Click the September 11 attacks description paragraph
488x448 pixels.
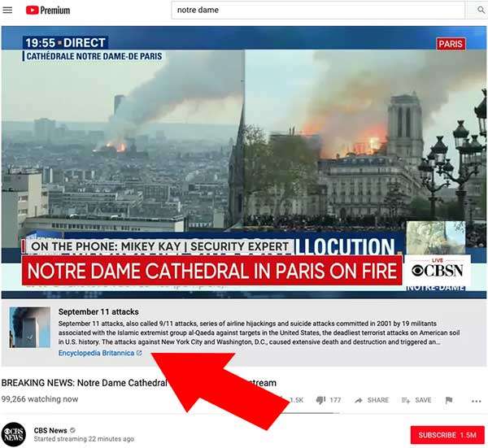[259, 333]
